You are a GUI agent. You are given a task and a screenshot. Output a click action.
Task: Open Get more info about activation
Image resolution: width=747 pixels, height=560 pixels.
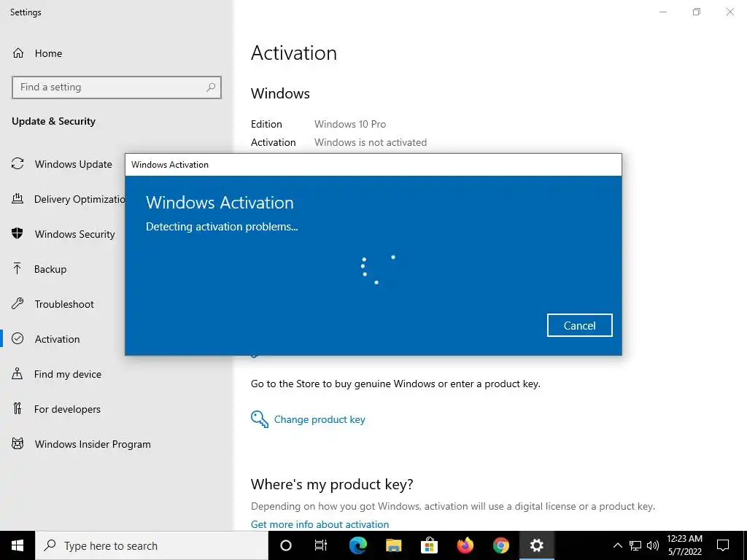320,524
